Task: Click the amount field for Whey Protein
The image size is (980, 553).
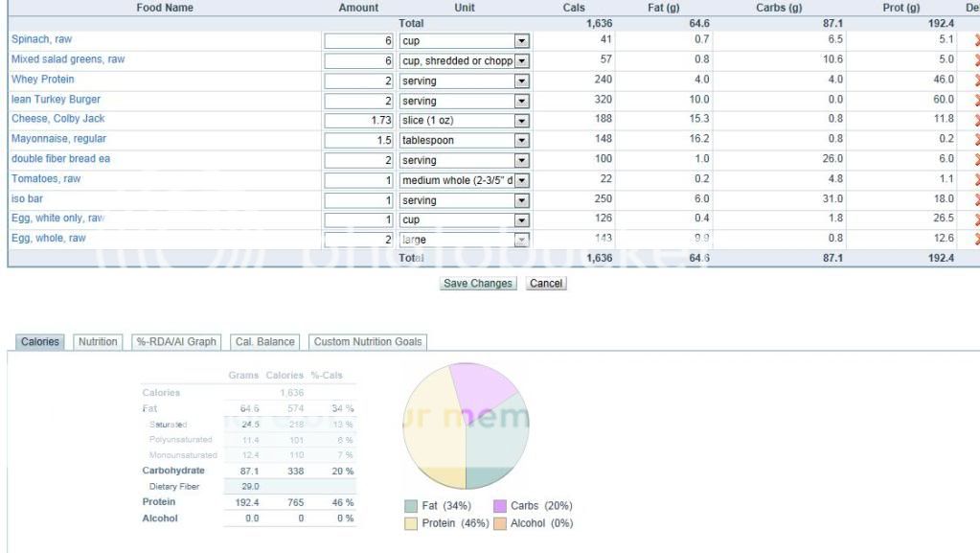Action: coord(359,81)
